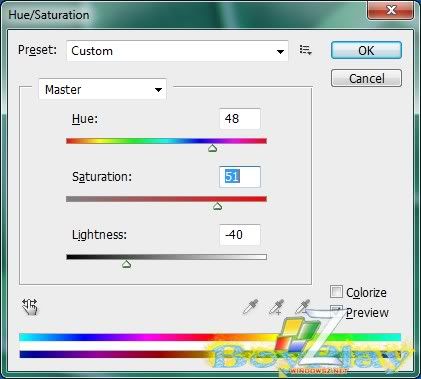Click the Lightness value field showing -40

pos(240,235)
